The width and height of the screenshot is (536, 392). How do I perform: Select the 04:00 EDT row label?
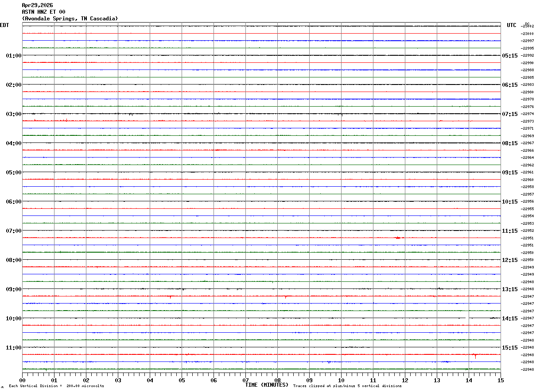[x=13, y=143]
